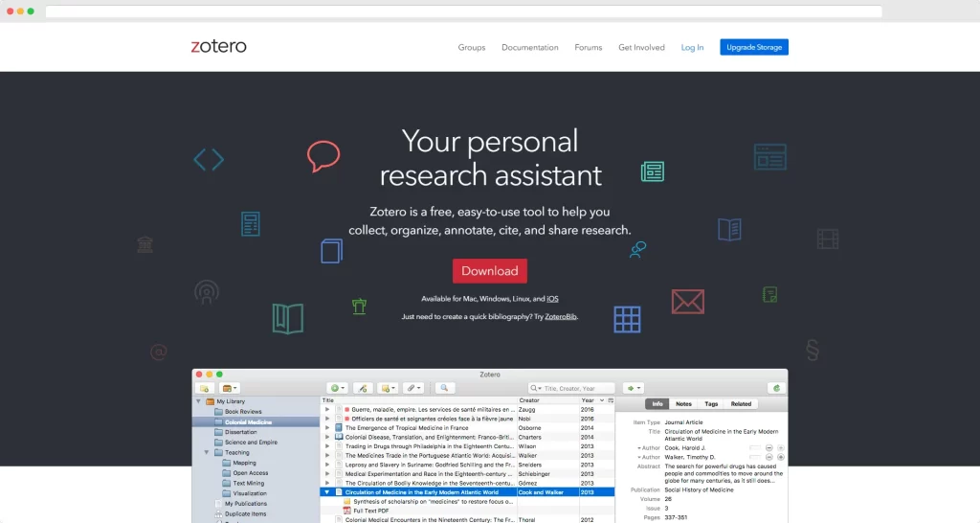Click minus button next to Cook, Harold J.
This screenshot has height=523, width=980.
tap(769, 448)
